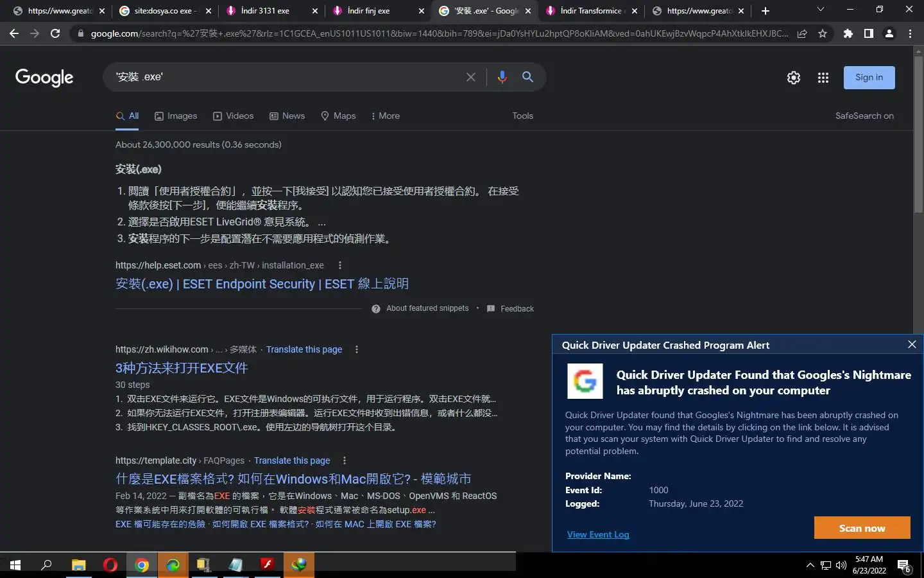
Task: Select the Images search filter
Action: (x=176, y=116)
